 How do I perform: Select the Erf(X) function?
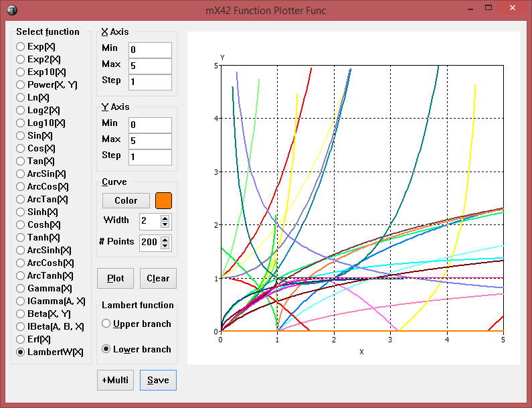[21, 339]
